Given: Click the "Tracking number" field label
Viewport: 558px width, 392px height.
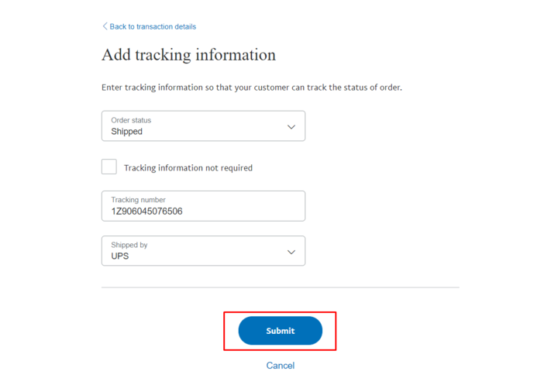Looking at the screenshot, I should (138, 200).
